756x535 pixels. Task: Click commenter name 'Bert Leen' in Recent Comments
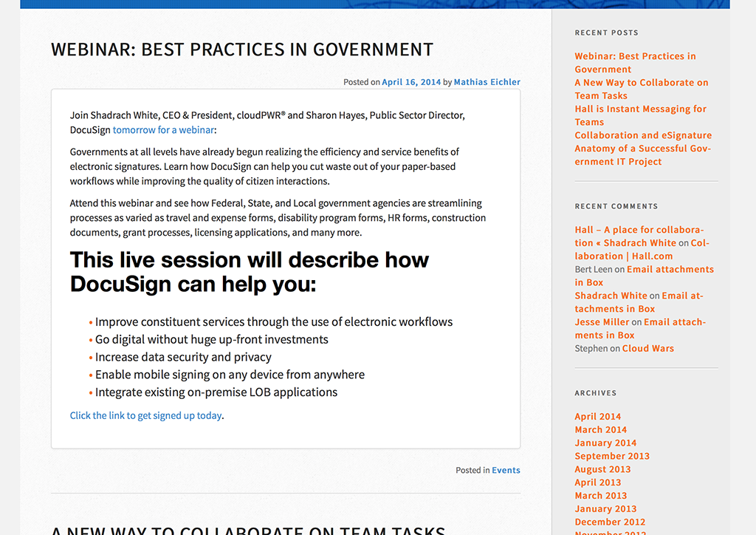point(594,269)
